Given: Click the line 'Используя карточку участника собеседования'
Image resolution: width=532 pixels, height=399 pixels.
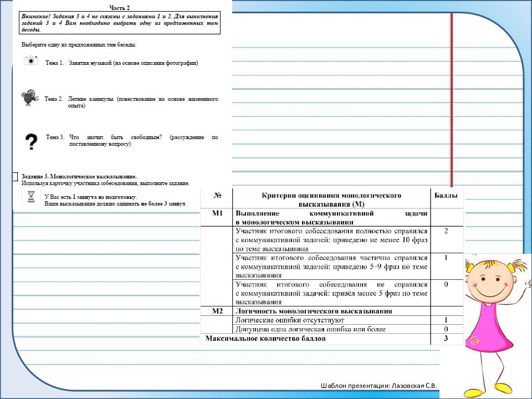Looking at the screenshot, I should tap(105, 183).
